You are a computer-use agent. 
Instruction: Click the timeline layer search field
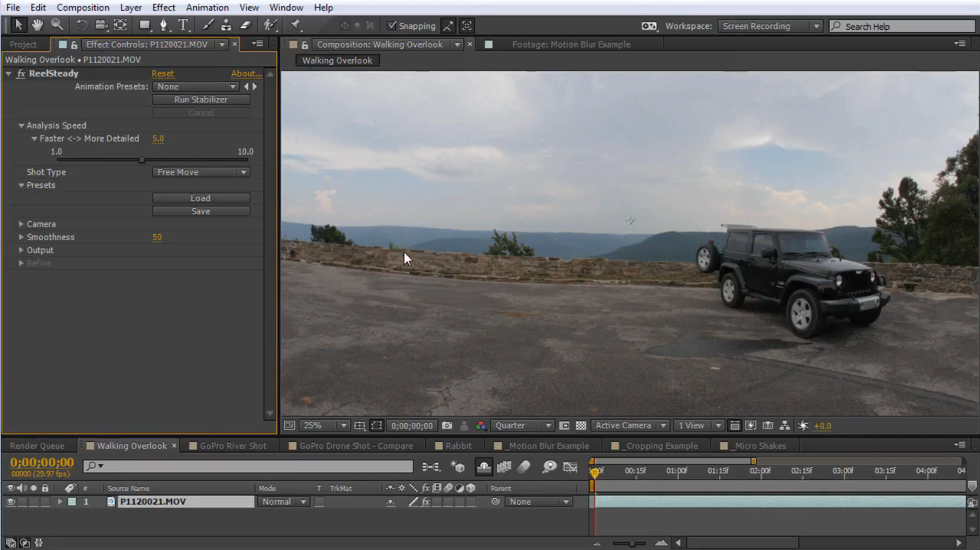pos(249,466)
